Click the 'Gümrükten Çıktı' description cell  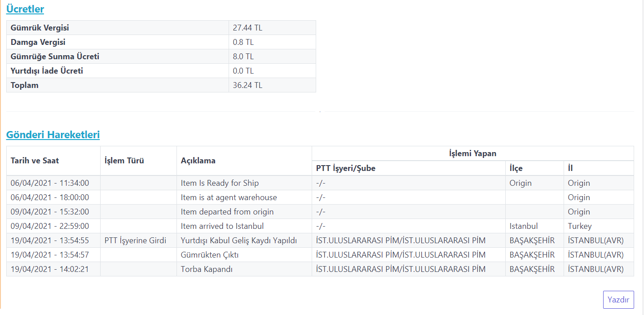(x=210, y=255)
